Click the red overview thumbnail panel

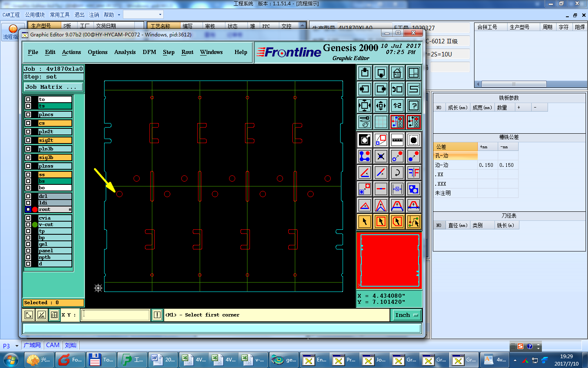(x=389, y=260)
